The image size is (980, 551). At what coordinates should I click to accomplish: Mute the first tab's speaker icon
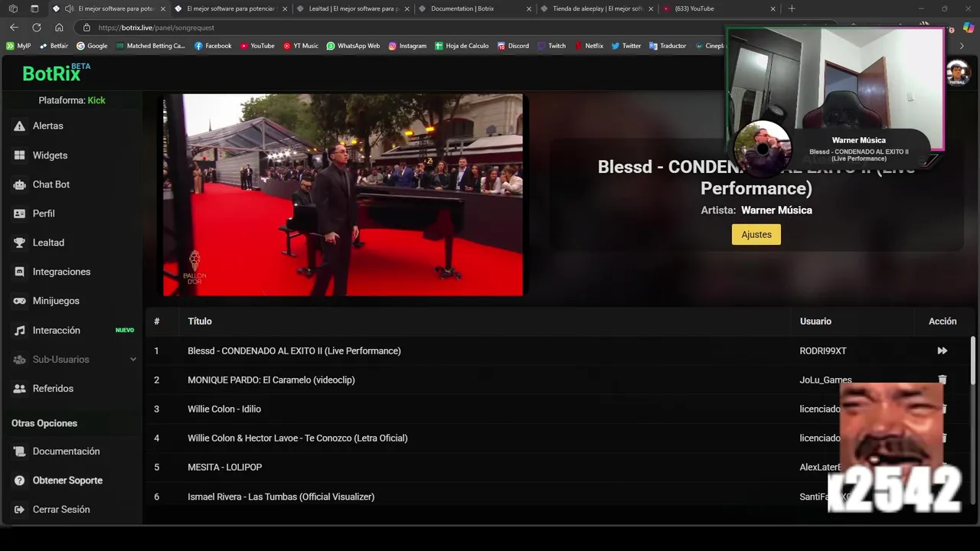coord(70,9)
